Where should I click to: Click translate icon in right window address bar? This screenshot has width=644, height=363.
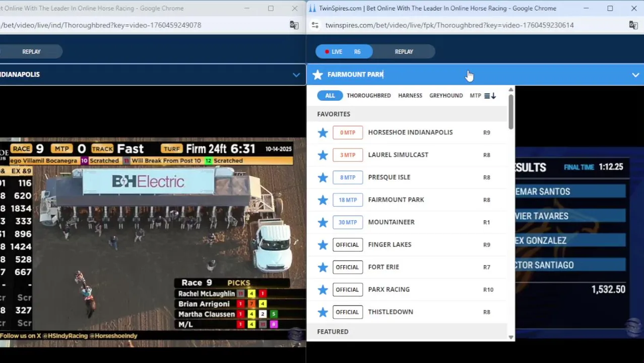pyautogui.click(x=633, y=25)
